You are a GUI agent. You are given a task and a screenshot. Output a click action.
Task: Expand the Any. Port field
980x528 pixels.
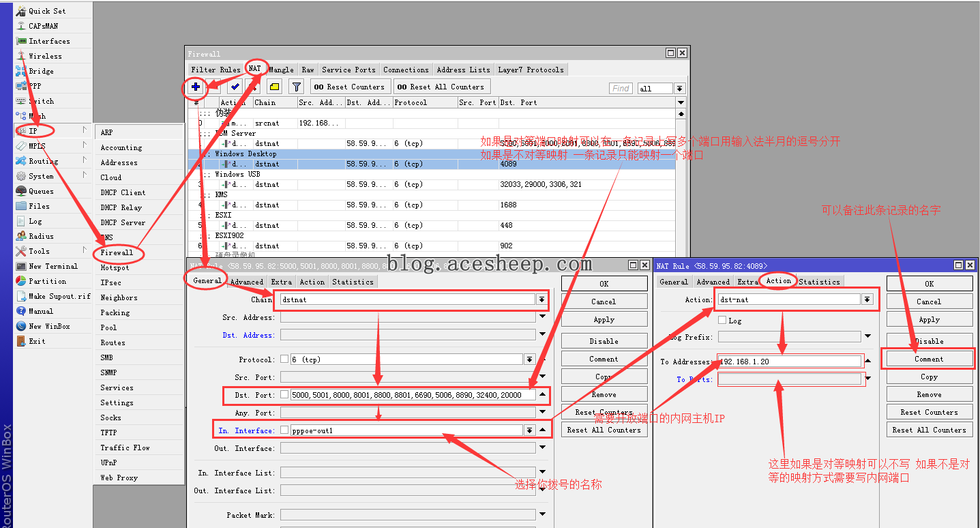click(543, 413)
